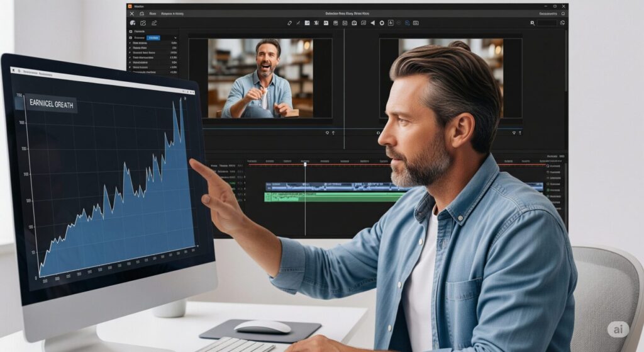Click the marker icon below the source preview
This screenshot has width=644, height=352.
pos(327,133)
